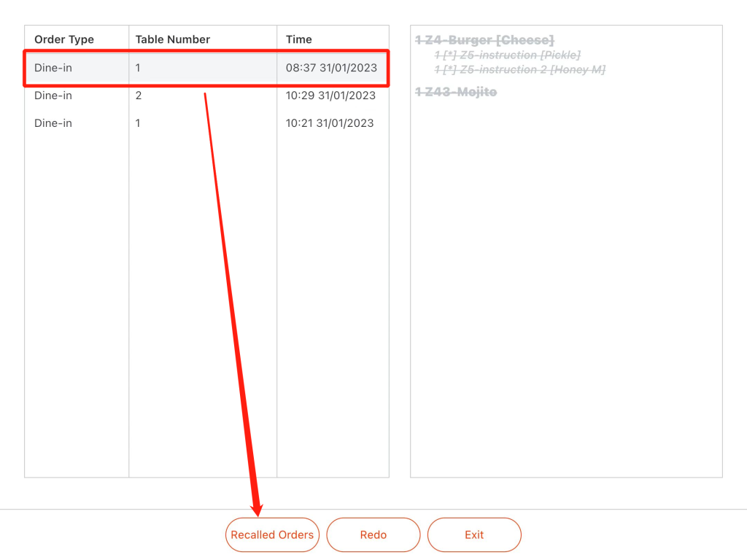The image size is (747, 560).
Task: Click the Order Type column header
Action: pyautogui.click(x=64, y=39)
